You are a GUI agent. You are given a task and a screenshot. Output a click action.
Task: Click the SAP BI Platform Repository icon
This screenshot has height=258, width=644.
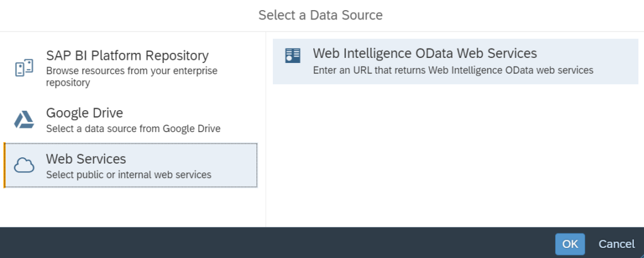(x=25, y=68)
